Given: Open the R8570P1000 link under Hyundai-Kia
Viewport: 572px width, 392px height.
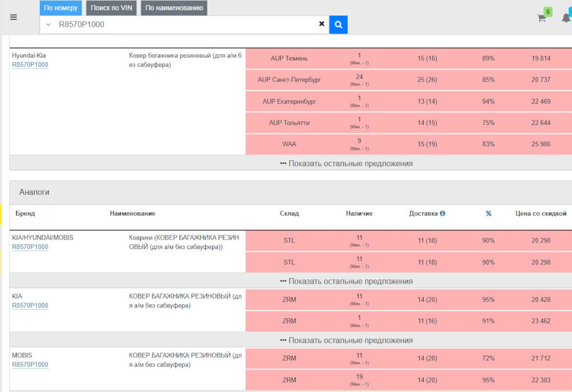Looking at the screenshot, I should click(x=30, y=64).
